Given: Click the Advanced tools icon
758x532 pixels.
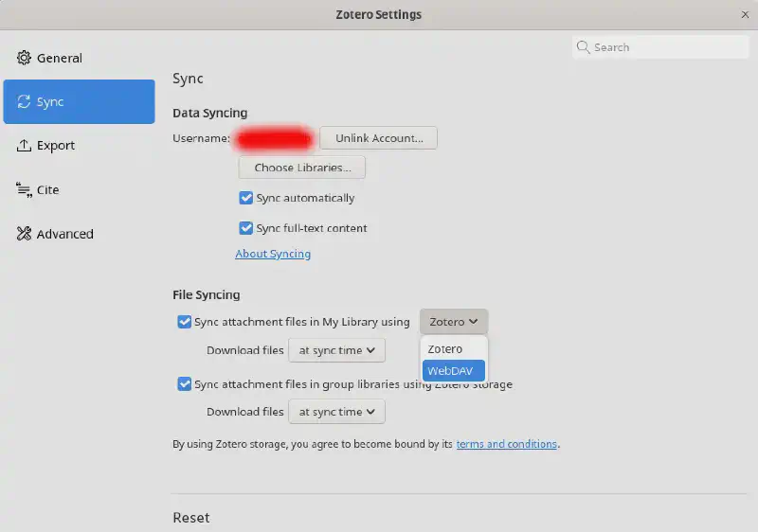Looking at the screenshot, I should coord(25,234).
